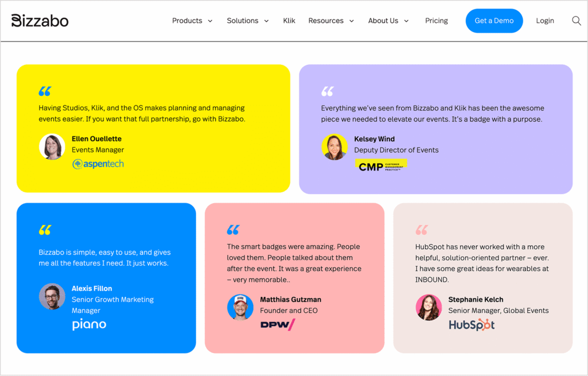Select the Klik menu item
This screenshot has width=588, height=376.
289,20
